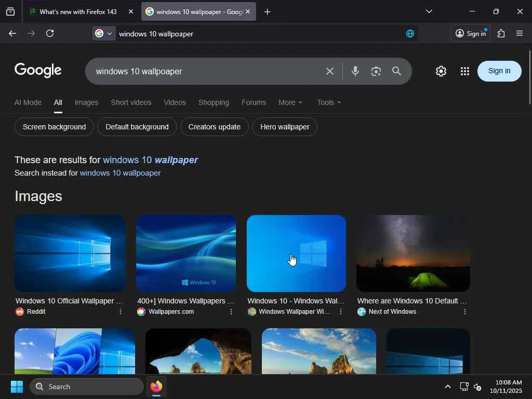Open more options for Wallpapers.com result
The image size is (532, 399).
[231, 312]
